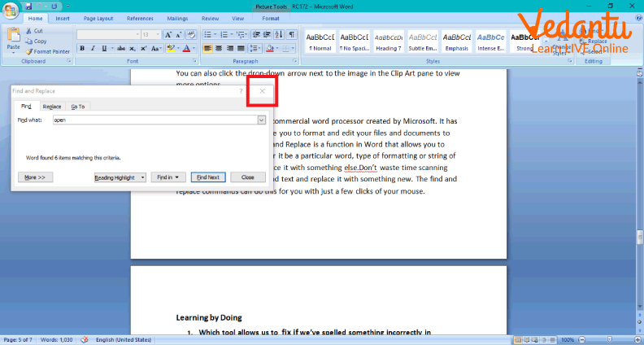The image size is (644, 345).
Task: Apply italic formatting
Action: point(93,49)
